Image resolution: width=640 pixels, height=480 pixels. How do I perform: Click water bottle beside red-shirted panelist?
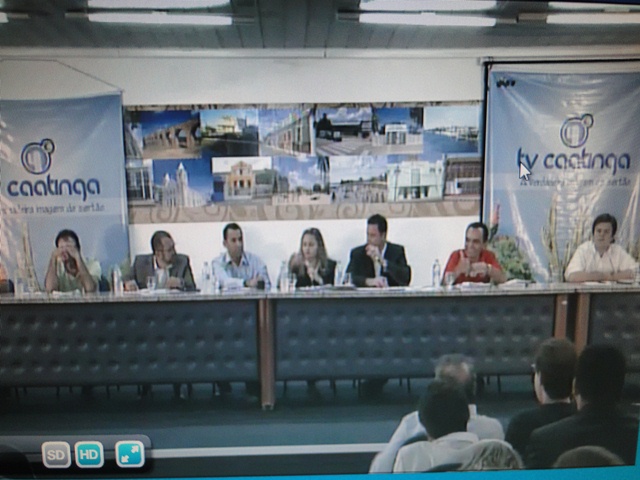tap(436, 273)
